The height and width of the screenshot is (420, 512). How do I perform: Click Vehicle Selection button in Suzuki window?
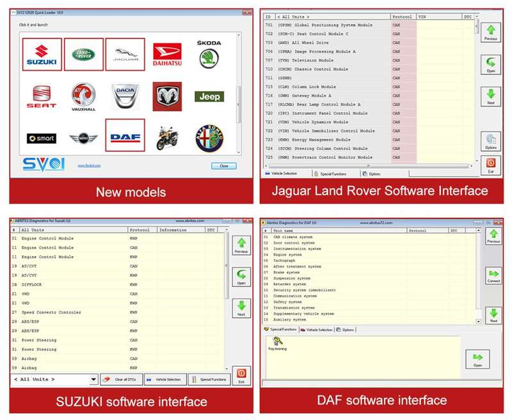click(166, 380)
